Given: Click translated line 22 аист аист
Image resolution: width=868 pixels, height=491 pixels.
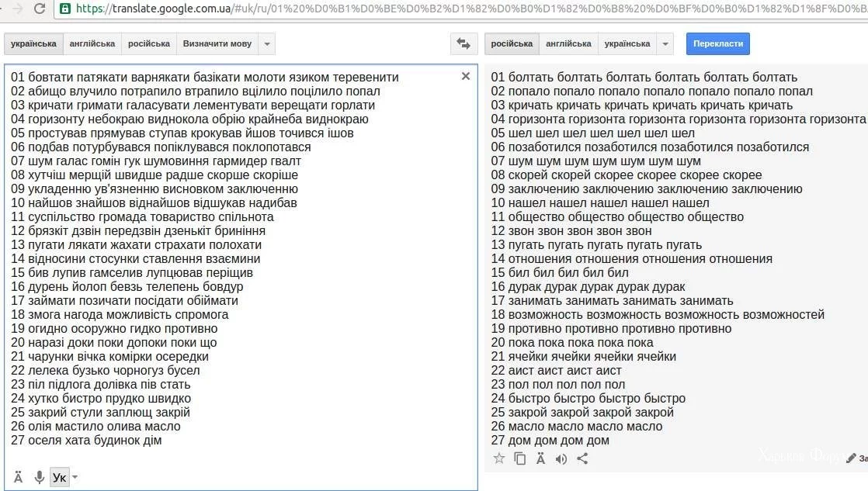Looking at the screenshot, I should point(557,371).
